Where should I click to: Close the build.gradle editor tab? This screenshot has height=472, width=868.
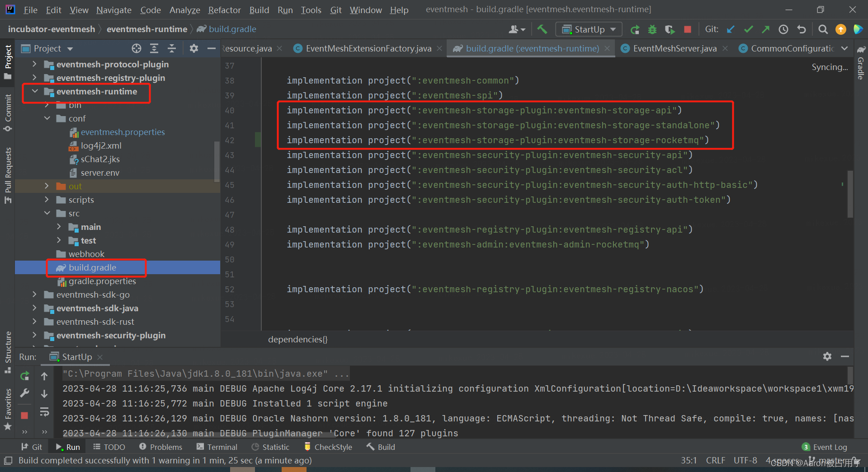tap(607, 48)
